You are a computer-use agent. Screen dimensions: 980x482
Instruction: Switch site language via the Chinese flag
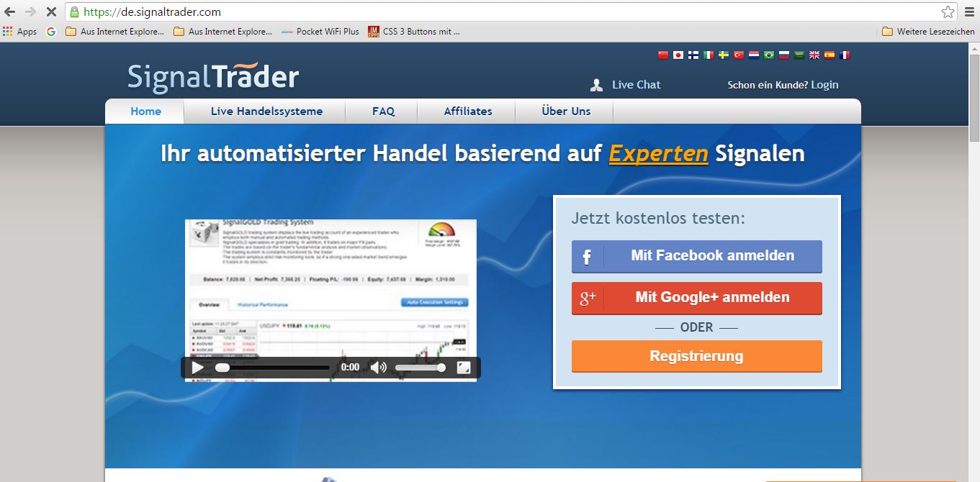pos(663,55)
